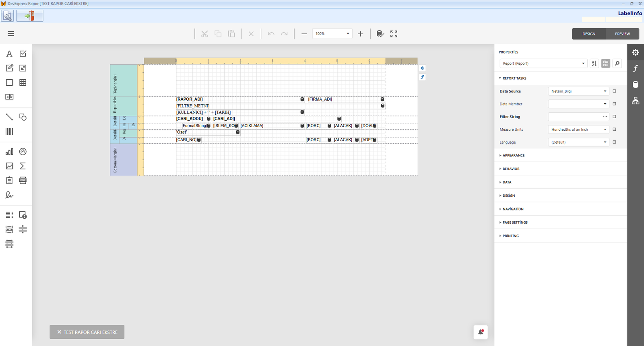
Task: Select the Check Box tool in the toolbox
Action: pyautogui.click(x=23, y=54)
